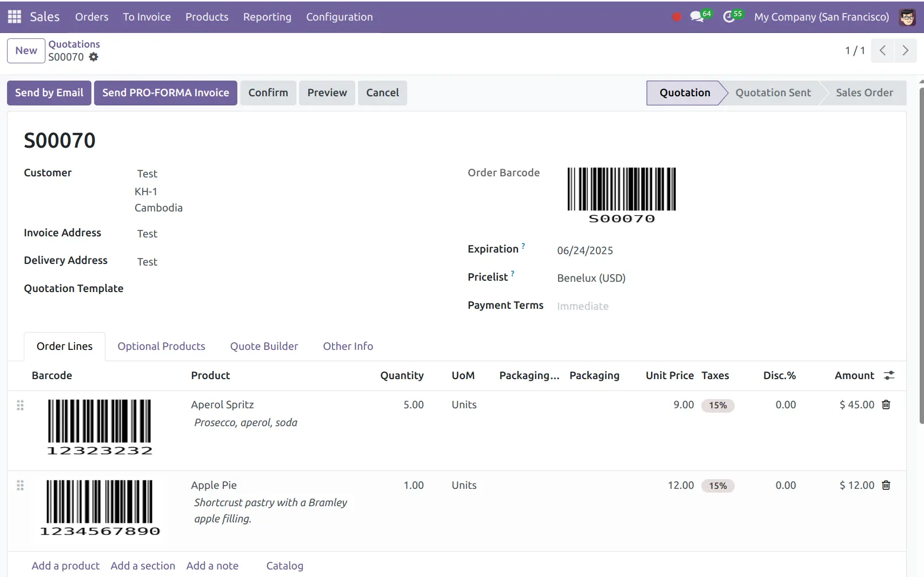Select the Order Lines tab
924x577 pixels.
click(64, 346)
